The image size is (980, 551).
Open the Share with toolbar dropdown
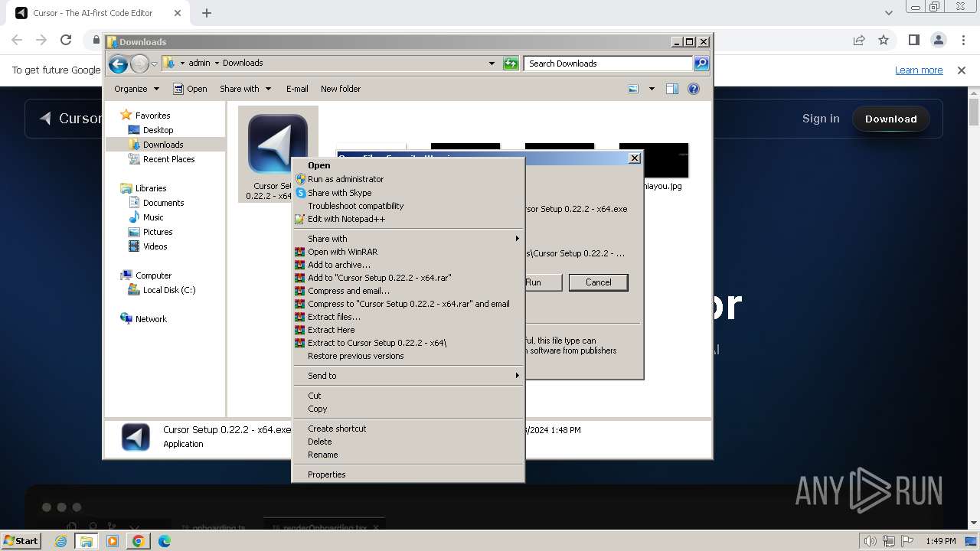point(245,89)
